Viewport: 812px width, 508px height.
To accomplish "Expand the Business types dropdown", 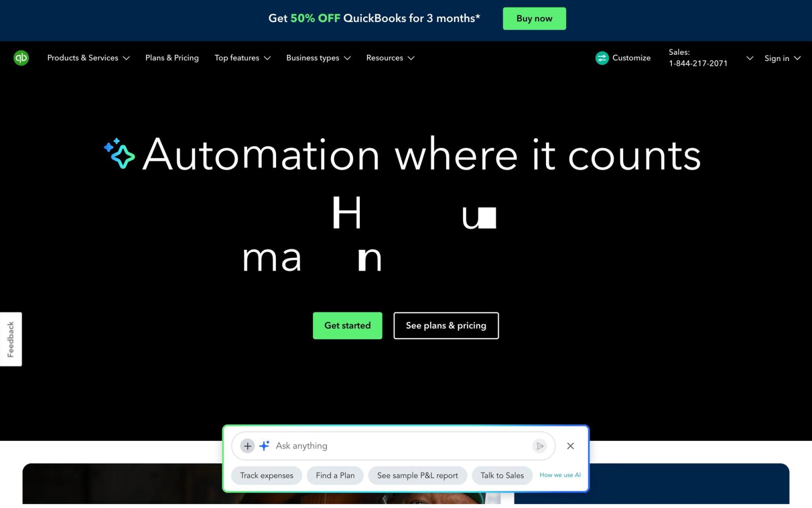I will [x=318, y=58].
